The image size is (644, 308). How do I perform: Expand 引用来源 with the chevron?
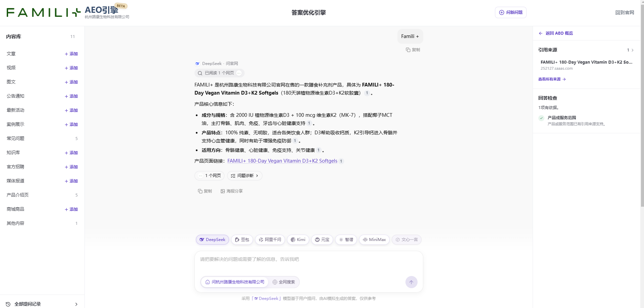(633, 50)
